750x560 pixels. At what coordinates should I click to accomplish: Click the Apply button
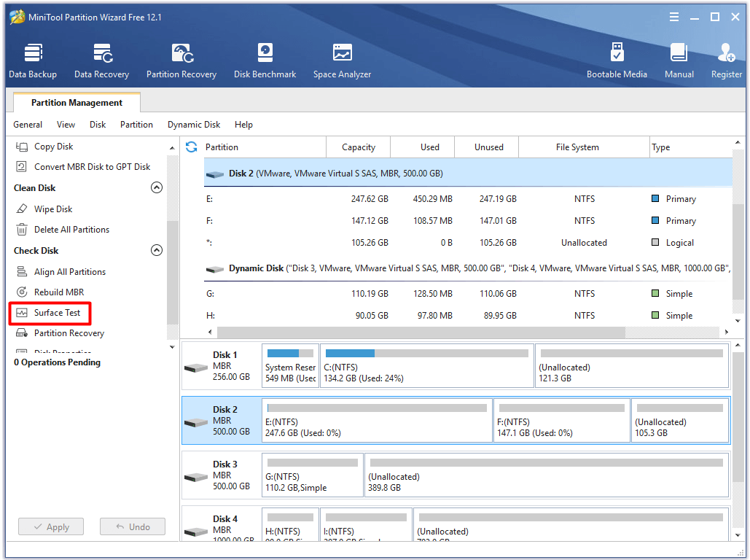point(51,526)
